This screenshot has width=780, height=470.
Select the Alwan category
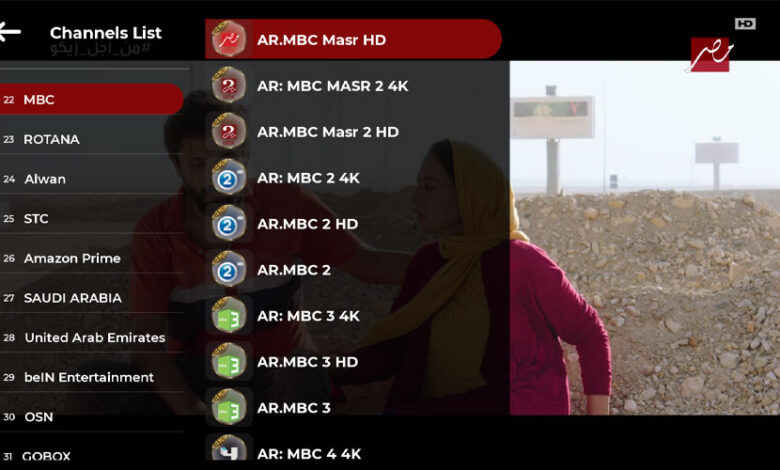click(x=92, y=179)
